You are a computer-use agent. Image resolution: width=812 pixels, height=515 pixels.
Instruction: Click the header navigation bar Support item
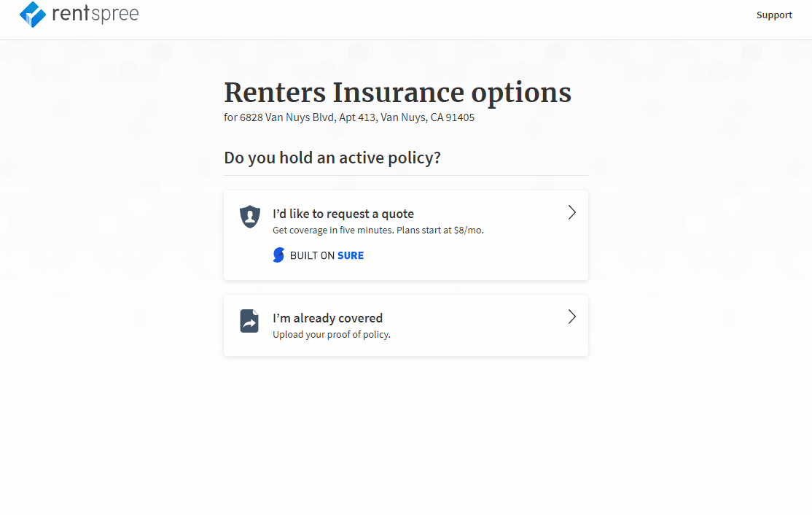coord(774,15)
